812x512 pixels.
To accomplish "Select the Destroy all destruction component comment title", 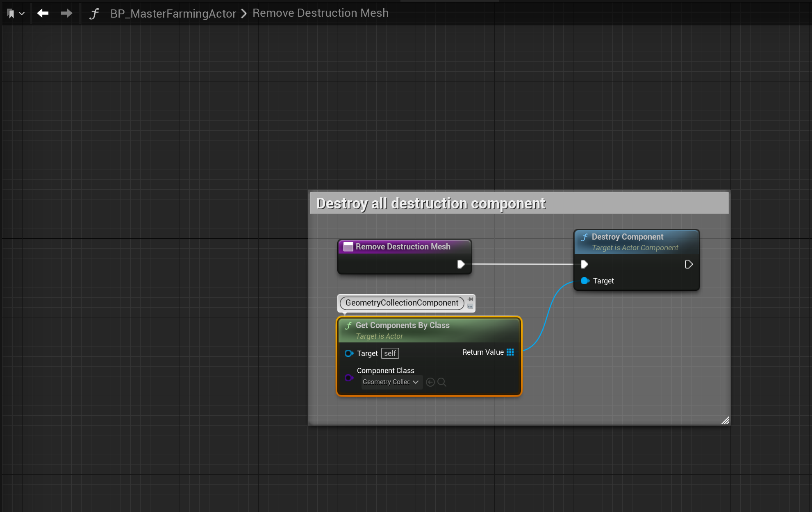I will click(x=430, y=203).
